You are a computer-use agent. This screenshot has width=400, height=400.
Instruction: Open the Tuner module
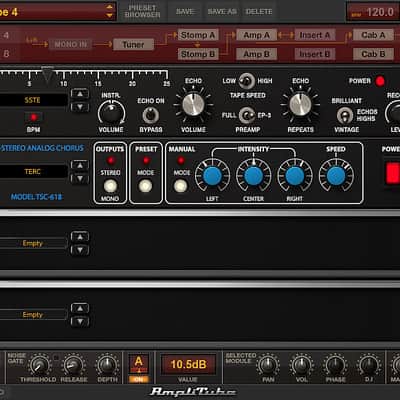[133, 44]
